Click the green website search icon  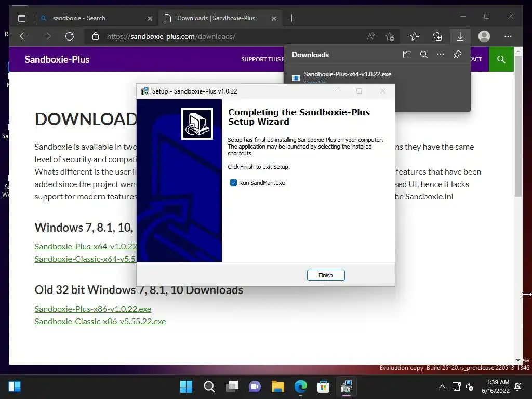(501, 59)
